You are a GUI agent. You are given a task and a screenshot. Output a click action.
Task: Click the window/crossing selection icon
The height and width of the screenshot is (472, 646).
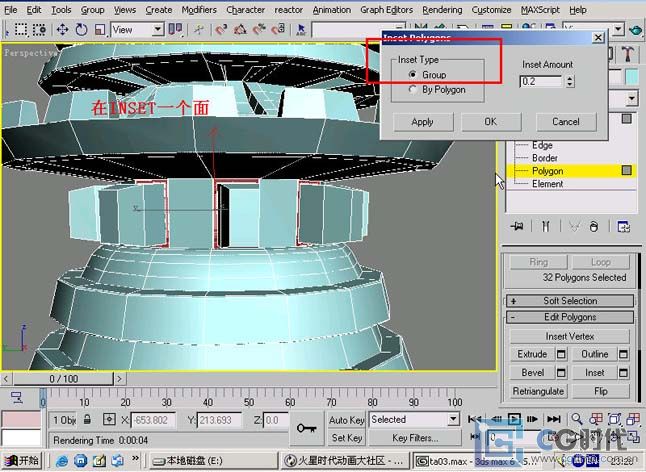tap(40, 30)
